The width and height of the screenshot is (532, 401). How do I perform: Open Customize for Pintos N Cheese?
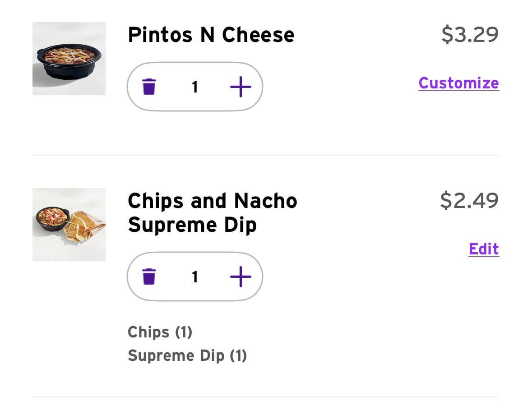458,83
